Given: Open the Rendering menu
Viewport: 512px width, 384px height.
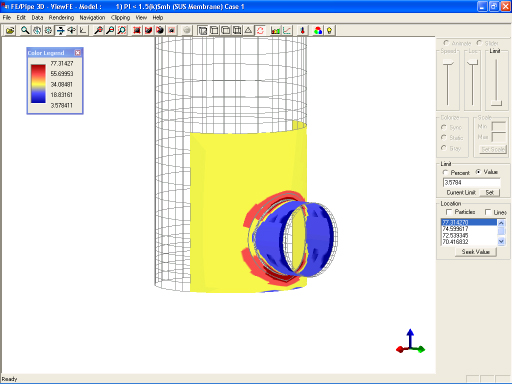Looking at the screenshot, I should (61, 18).
